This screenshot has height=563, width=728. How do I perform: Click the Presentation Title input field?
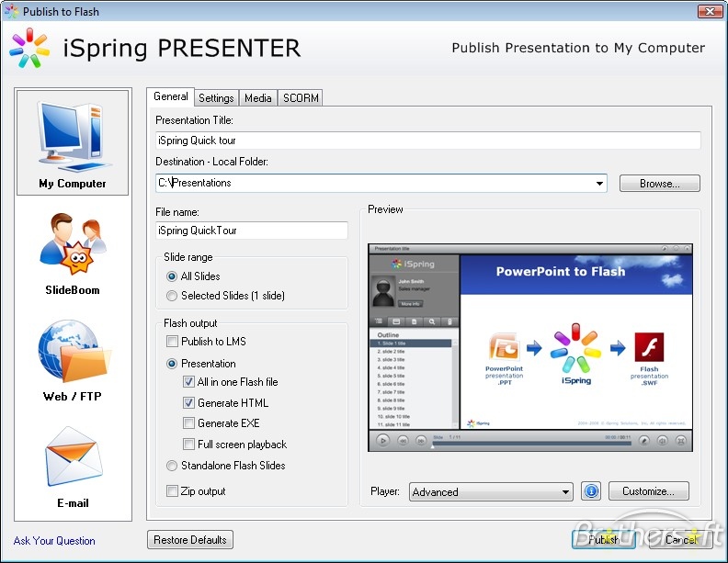[427, 141]
